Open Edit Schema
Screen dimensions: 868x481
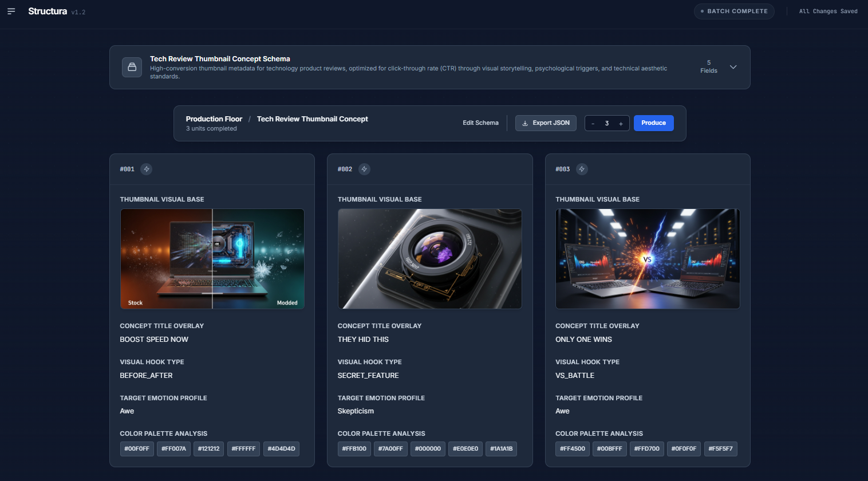[x=480, y=123]
